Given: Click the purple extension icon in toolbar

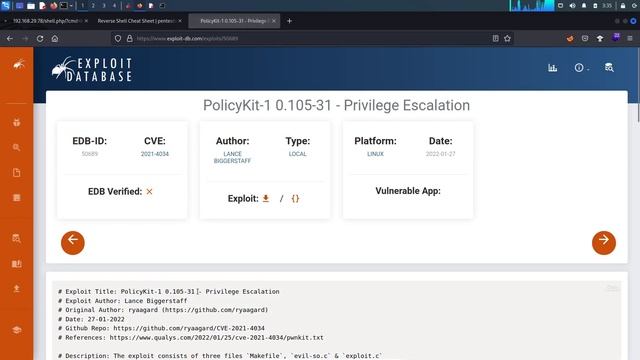Looking at the screenshot, I should [616, 38].
